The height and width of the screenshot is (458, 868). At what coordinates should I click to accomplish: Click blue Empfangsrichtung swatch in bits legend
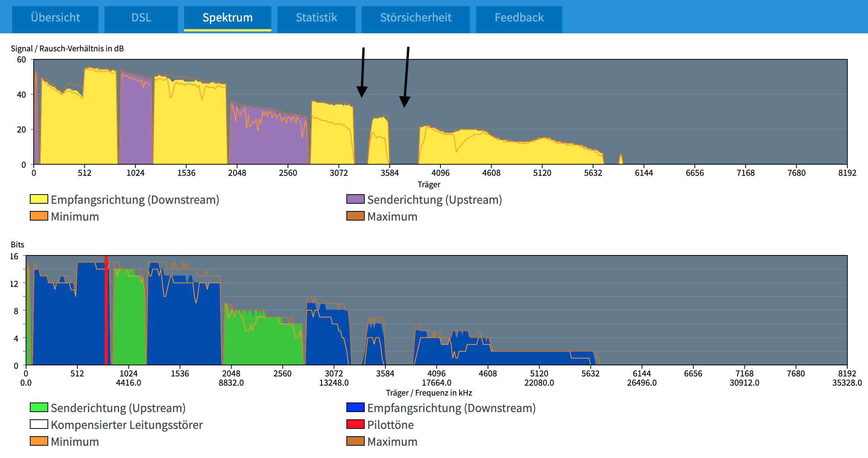click(355, 407)
